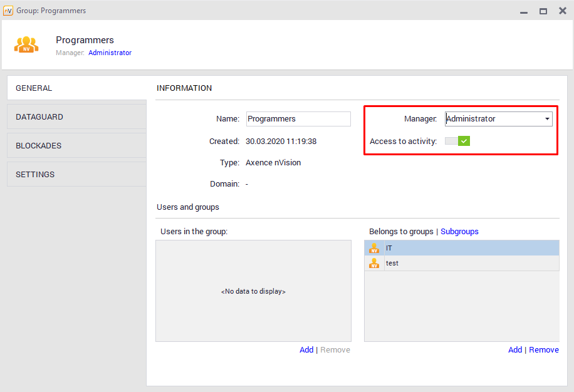This screenshot has height=392, width=574.
Task: Maximize the Group: Programmers window
Action: pyautogui.click(x=543, y=11)
